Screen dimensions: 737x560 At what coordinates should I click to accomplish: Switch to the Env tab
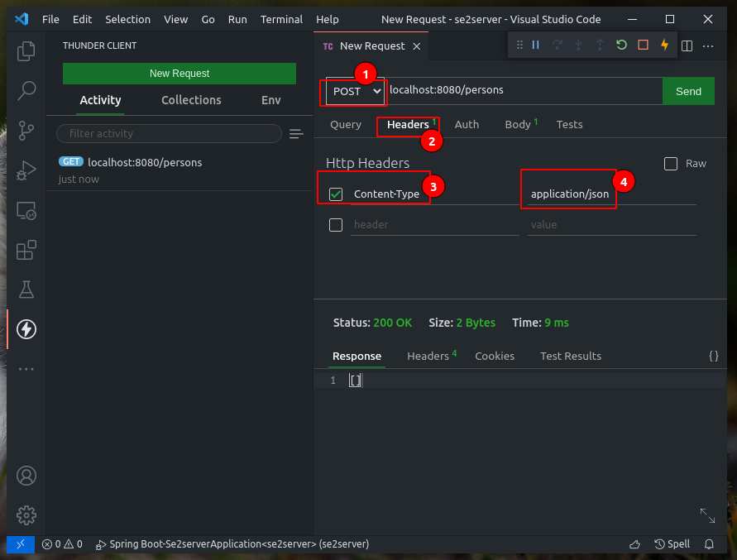click(270, 100)
